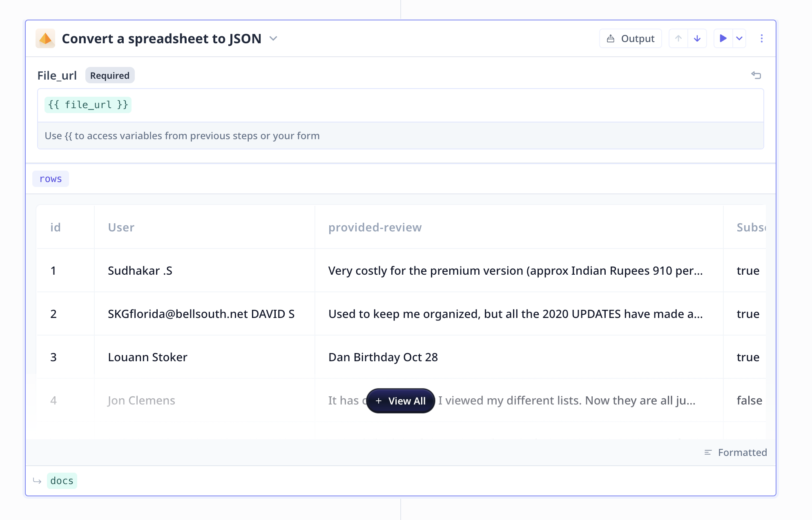
Task: Open the three-dot options menu
Action: click(761, 38)
